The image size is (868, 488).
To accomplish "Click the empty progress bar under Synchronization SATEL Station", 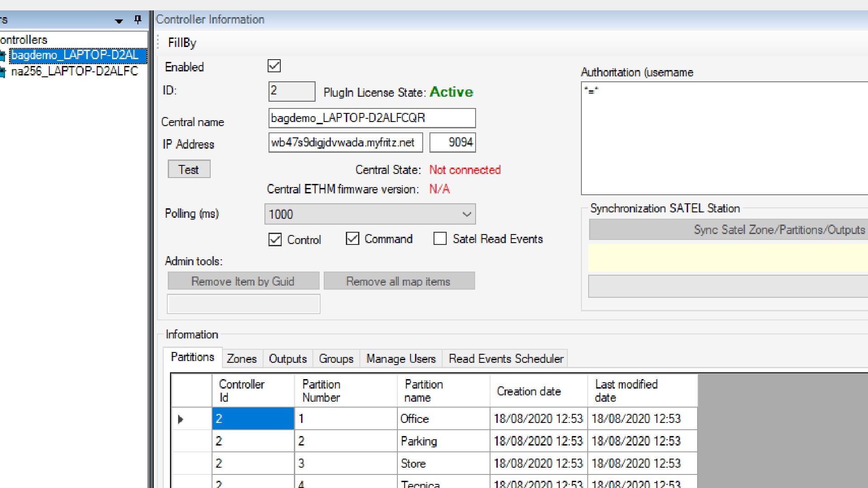I will pyautogui.click(x=728, y=286).
